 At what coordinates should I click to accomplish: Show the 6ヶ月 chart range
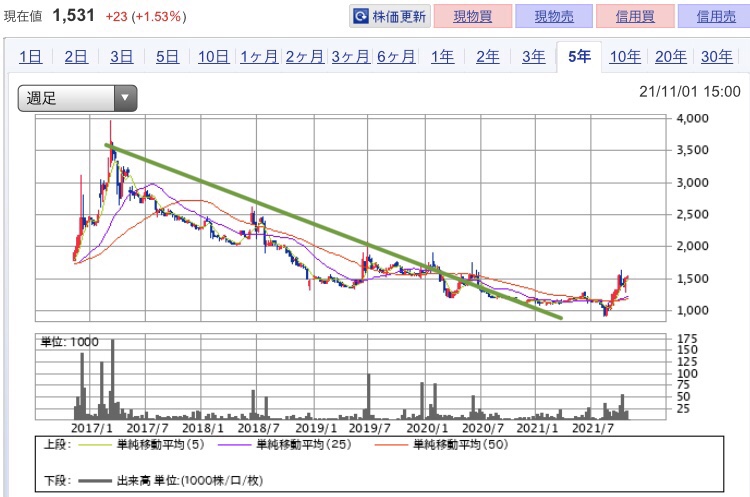396,57
